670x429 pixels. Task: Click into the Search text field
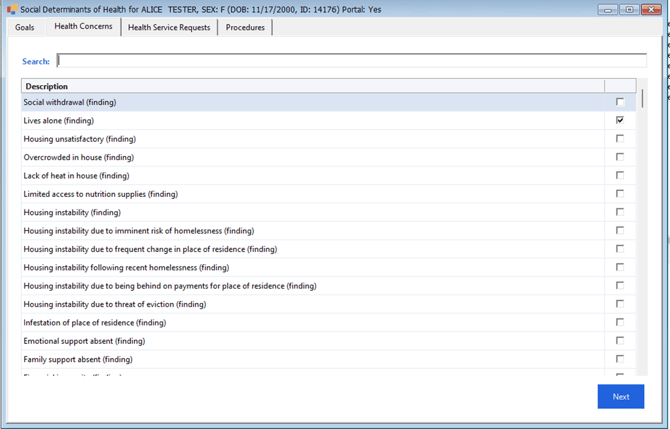(351, 61)
